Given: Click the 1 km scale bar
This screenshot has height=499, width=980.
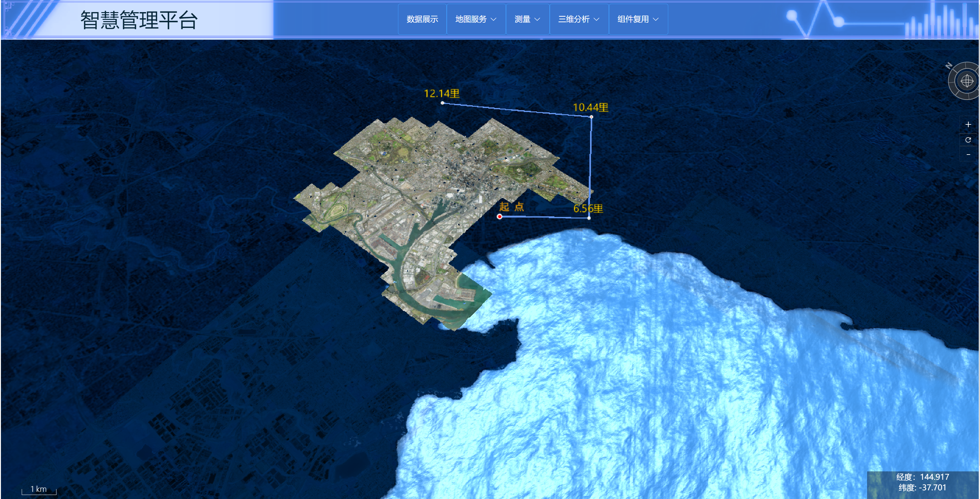Looking at the screenshot, I should click(x=39, y=489).
